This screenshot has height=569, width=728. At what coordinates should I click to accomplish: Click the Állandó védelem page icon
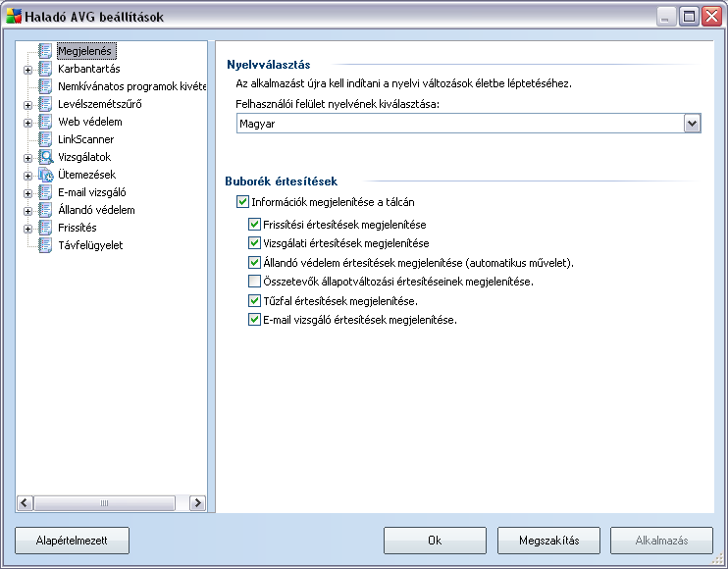(x=45, y=209)
